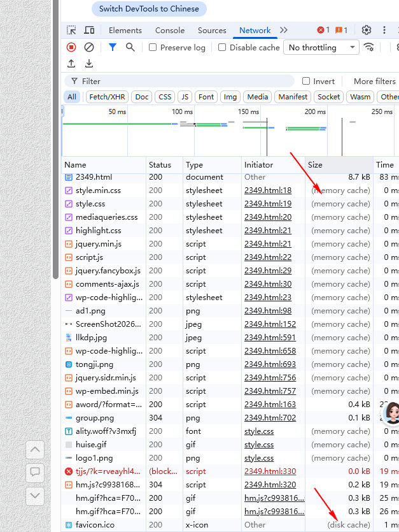Click page scroll-down arrow button
Screen dimensions: 399x532
(35, 496)
